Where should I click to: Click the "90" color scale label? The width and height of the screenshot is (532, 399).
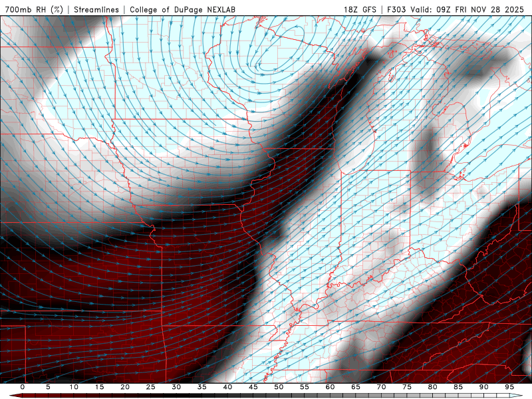(484, 387)
